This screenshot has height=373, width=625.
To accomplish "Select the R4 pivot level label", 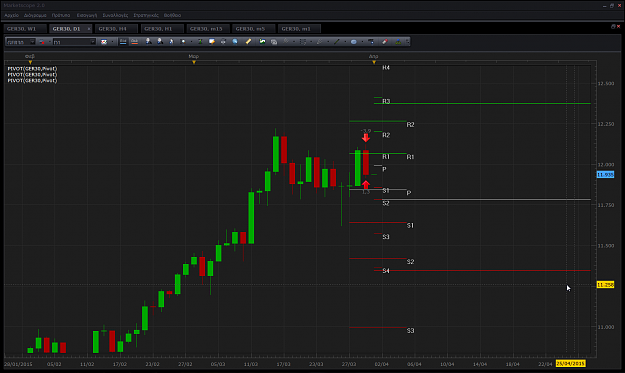I will click(386, 68).
